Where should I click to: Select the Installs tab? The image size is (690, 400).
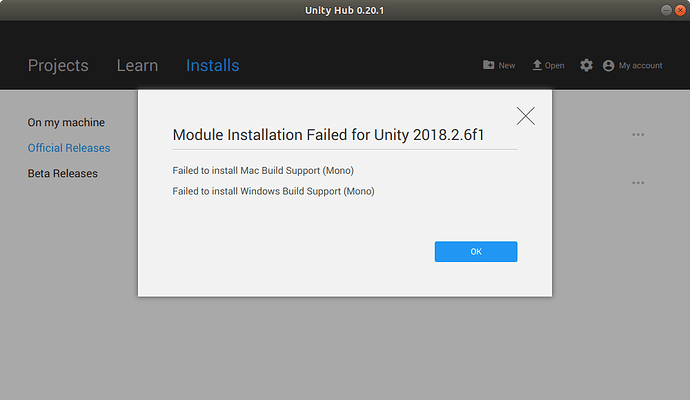212,66
